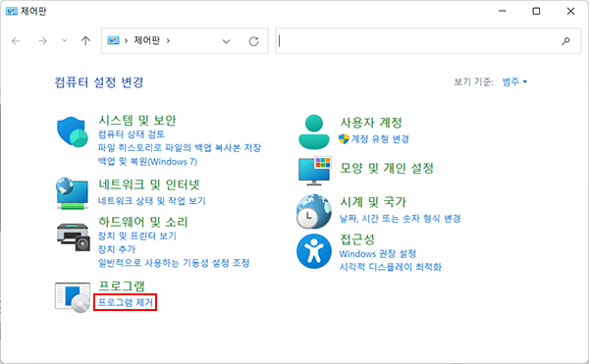Screen dimensions: 589x364
Task: Click the 제어판 title bar window icon
Action: pos(11,11)
